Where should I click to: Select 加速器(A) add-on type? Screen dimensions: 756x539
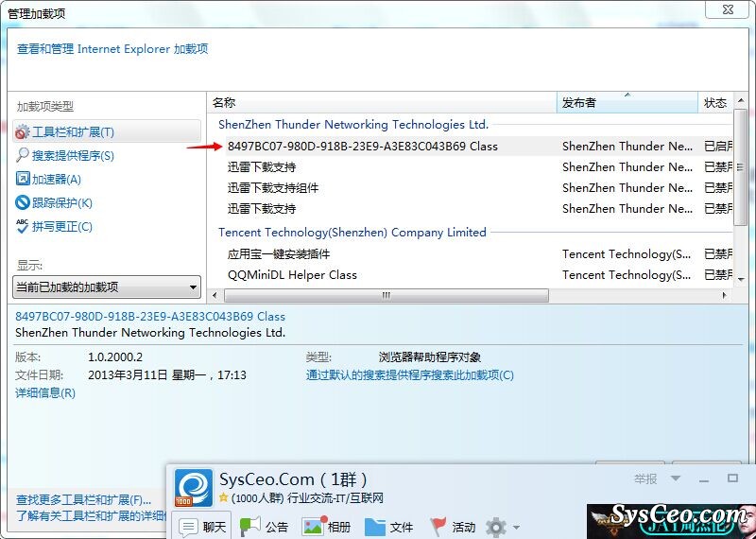pyautogui.click(x=57, y=180)
